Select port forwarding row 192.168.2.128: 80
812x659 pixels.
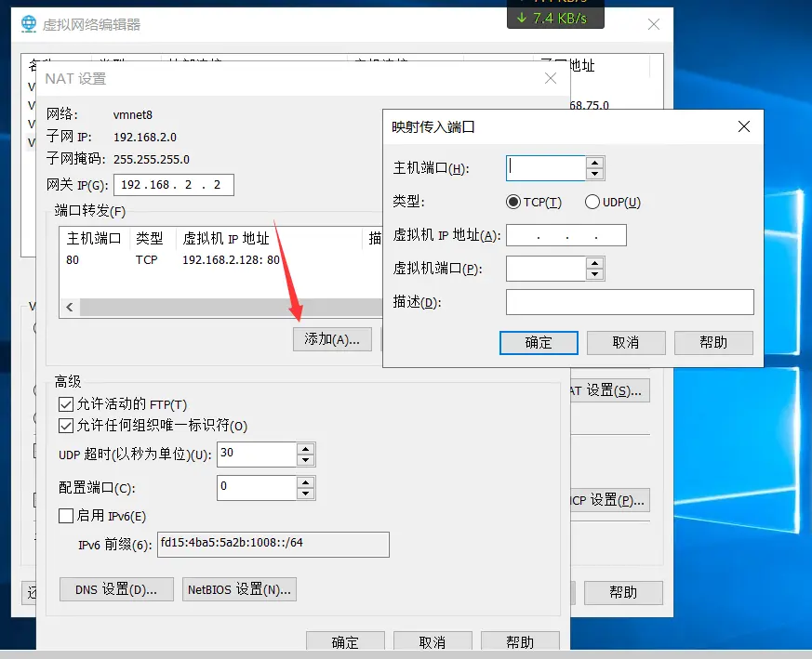220,260
